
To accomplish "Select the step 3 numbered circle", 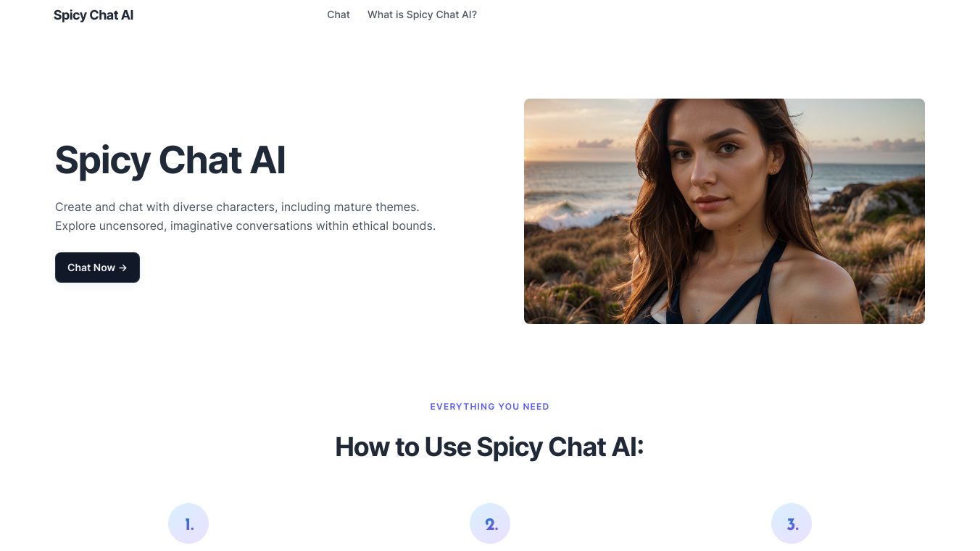I will (792, 523).
